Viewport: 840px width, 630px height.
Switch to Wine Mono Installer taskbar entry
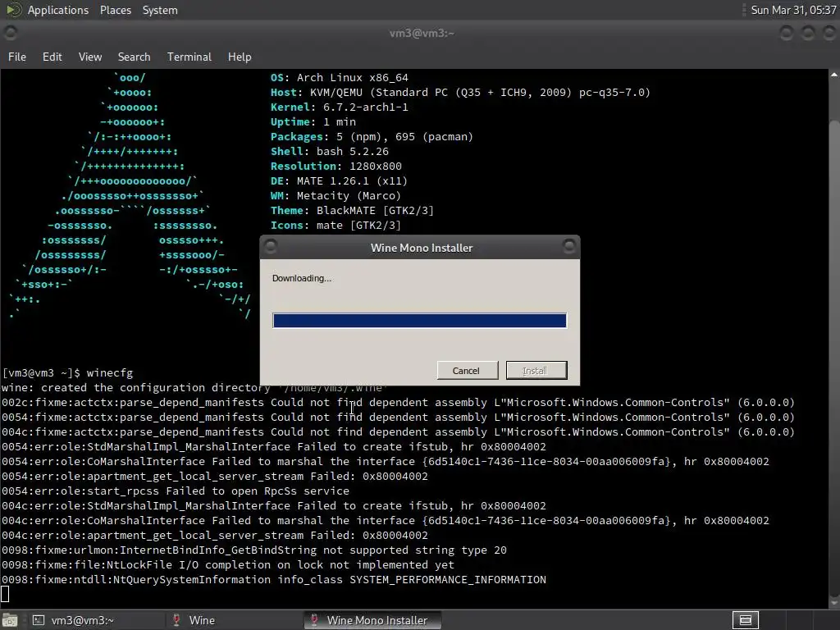point(372,620)
